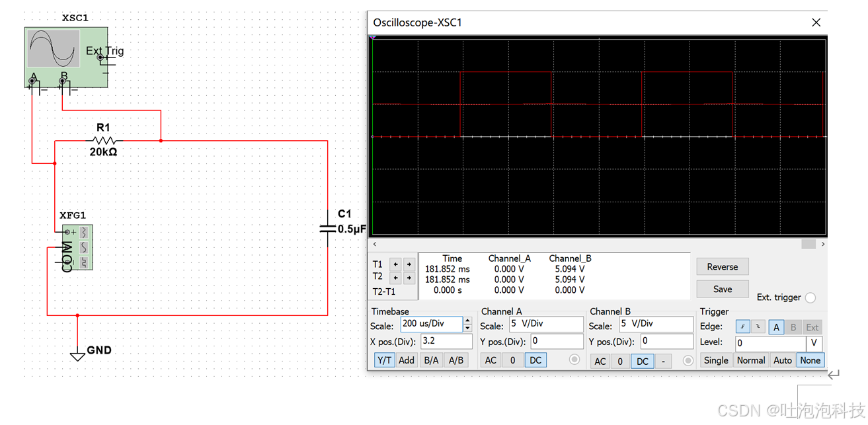Click the XSC1 channel B terminal
The width and height of the screenshot is (868, 425).
point(62,81)
